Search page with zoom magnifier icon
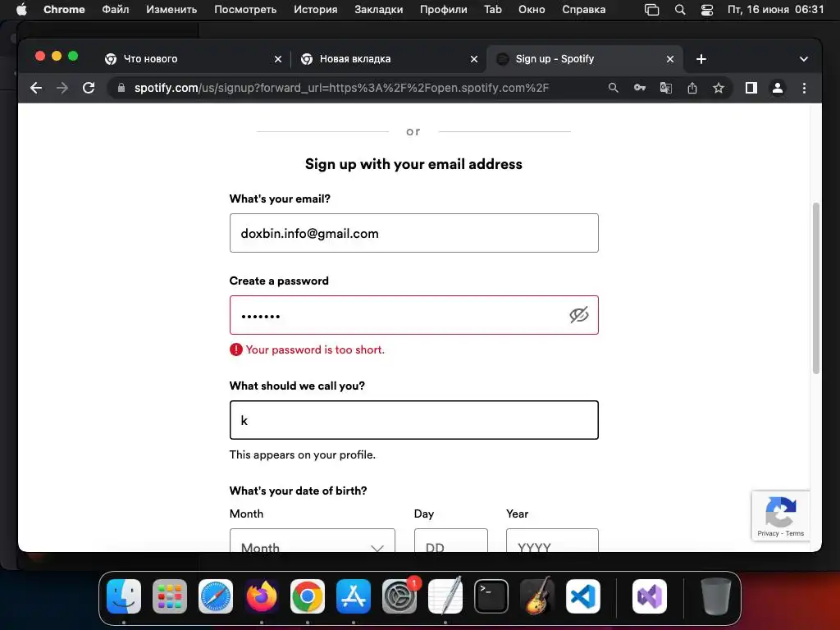The image size is (840, 630). (x=614, y=88)
